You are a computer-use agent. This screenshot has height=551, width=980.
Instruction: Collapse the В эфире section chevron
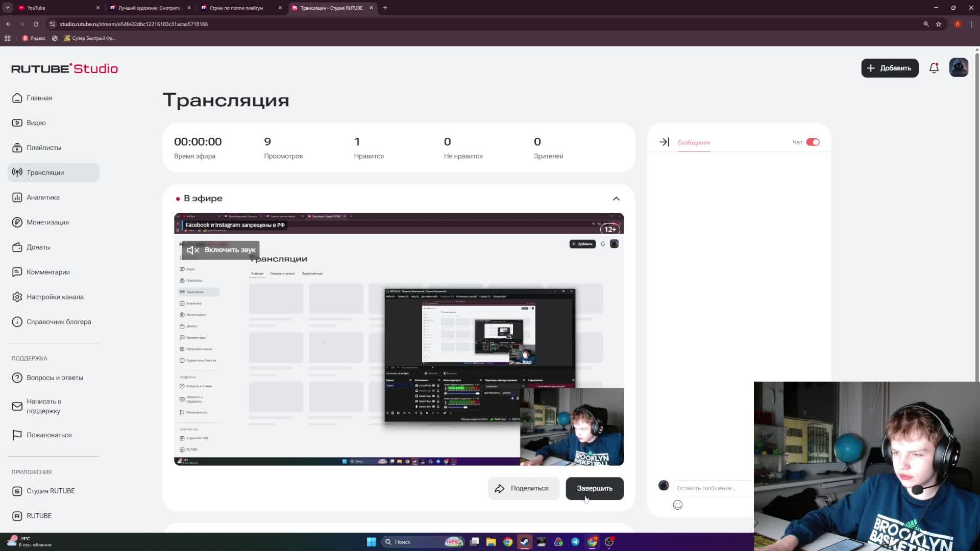coord(616,198)
